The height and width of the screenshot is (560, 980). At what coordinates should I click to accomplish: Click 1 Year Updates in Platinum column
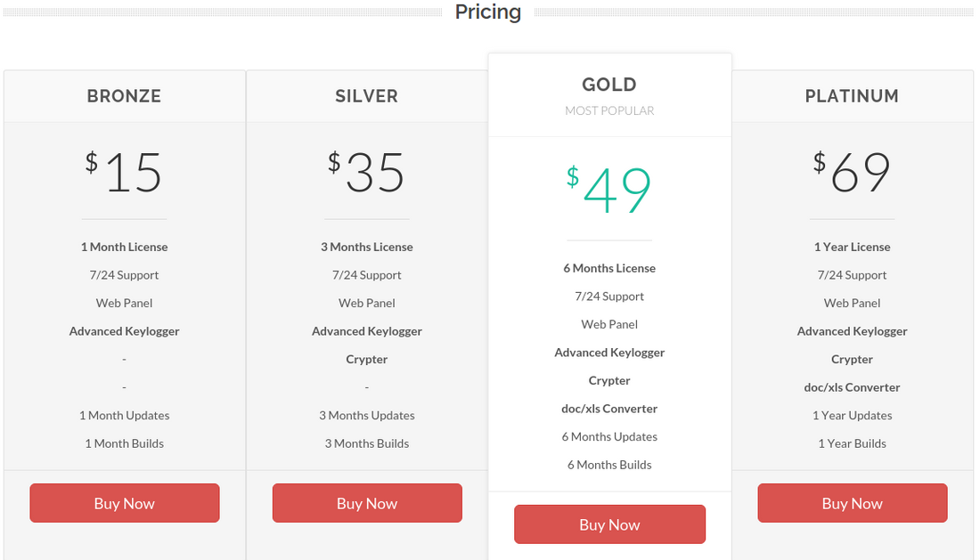(853, 415)
